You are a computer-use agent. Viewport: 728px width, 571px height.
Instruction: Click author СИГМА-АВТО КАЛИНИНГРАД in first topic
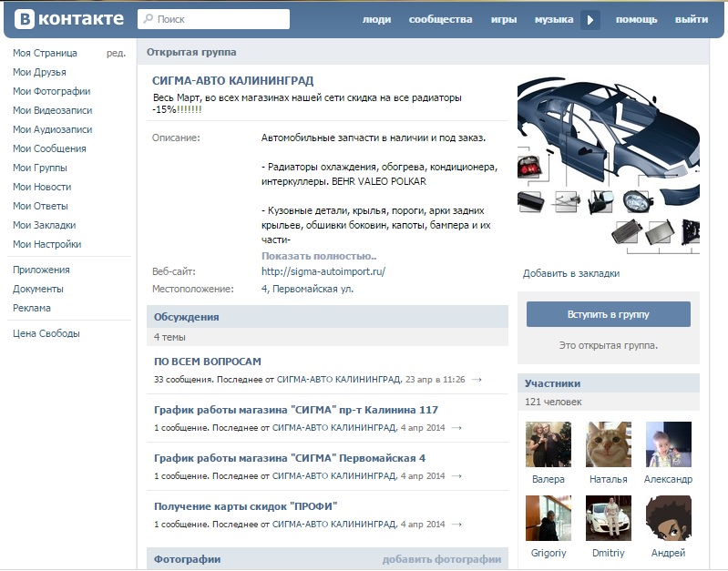coord(339,379)
